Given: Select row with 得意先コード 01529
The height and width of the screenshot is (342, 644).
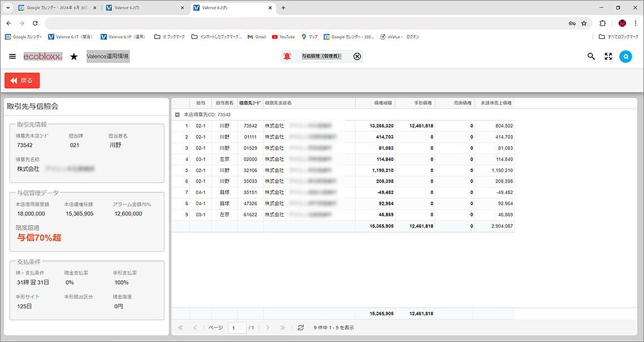Looking at the screenshot, I should click(343, 148).
